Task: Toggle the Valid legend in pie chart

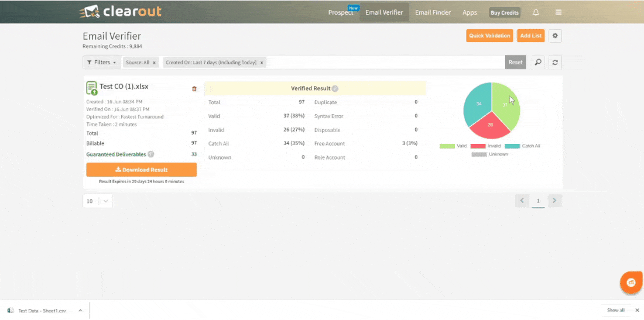Action: [453, 146]
